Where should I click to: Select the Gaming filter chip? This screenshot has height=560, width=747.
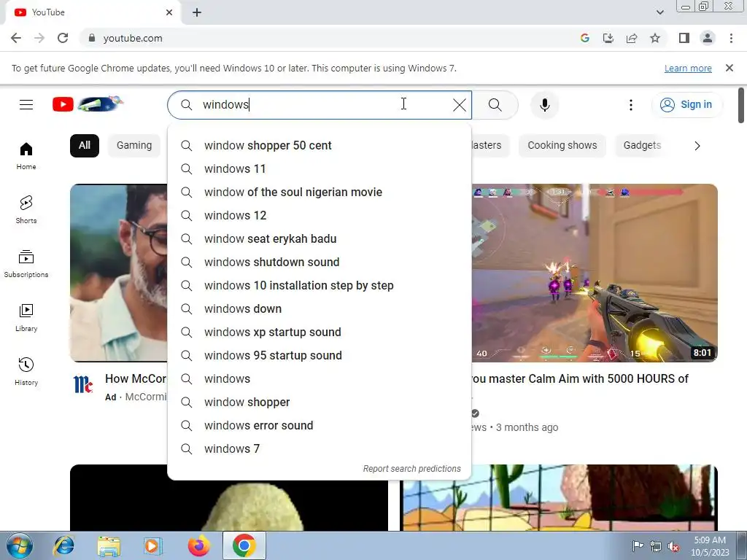[134, 145]
